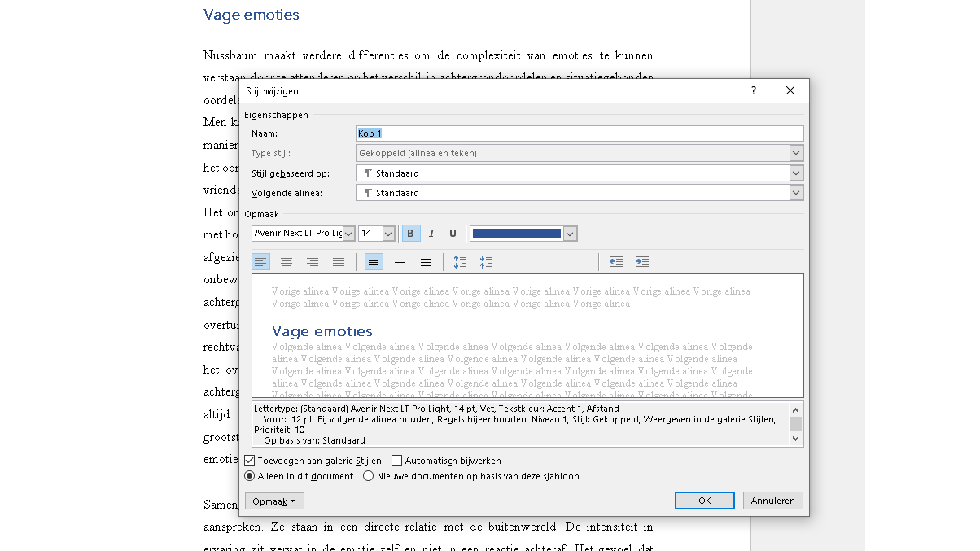The height and width of the screenshot is (551, 980).
Task: Click the Vage emoties heading in document
Action: click(x=252, y=15)
